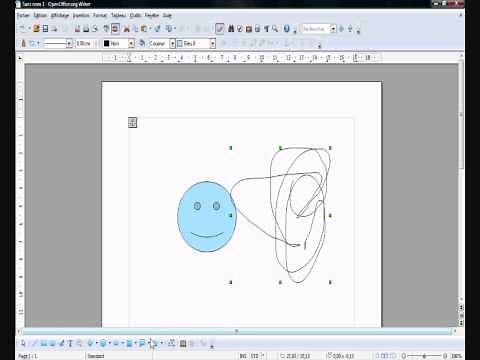Open the Fichier menu

[23, 15]
